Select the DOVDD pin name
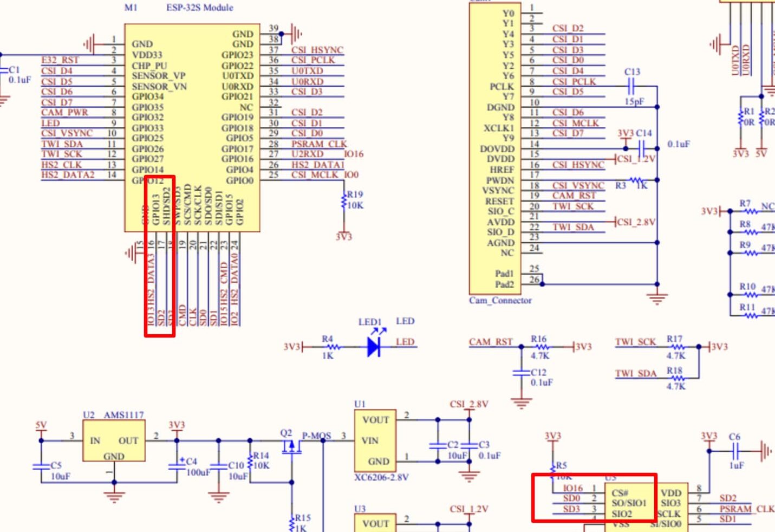 click(x=497, y=148)
